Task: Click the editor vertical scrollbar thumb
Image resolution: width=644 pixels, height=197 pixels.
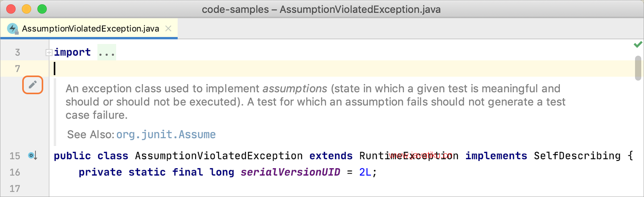Action: coord(638,68)
